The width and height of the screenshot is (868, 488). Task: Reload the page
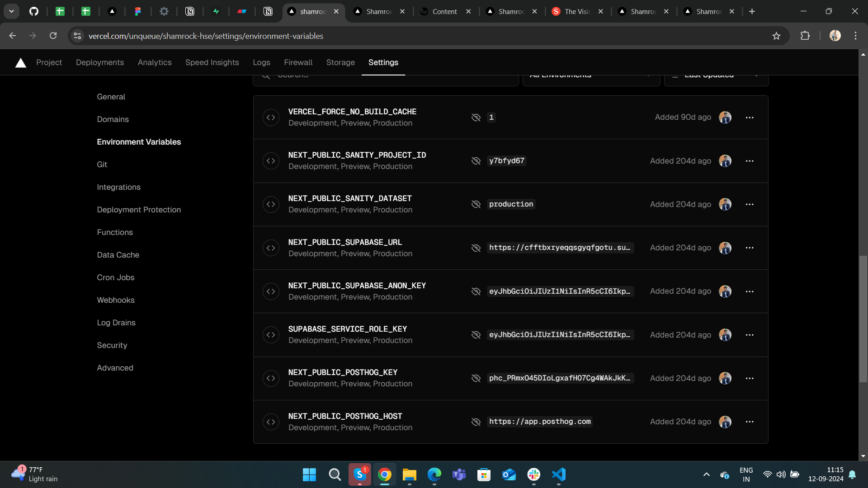pyautogui.click(x=53, y=36)
